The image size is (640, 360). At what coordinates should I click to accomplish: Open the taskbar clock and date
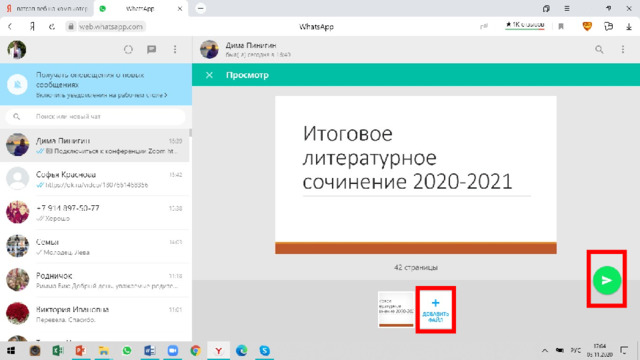599,351
